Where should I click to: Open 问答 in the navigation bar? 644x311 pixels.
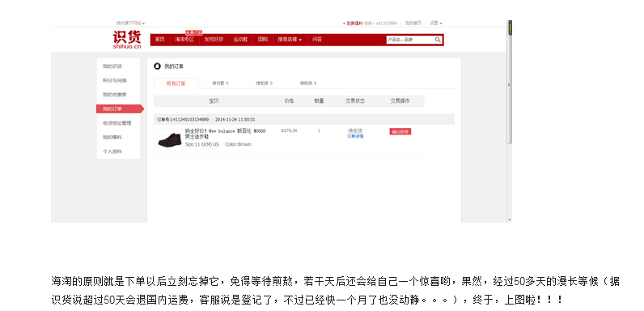pos(316,40)
